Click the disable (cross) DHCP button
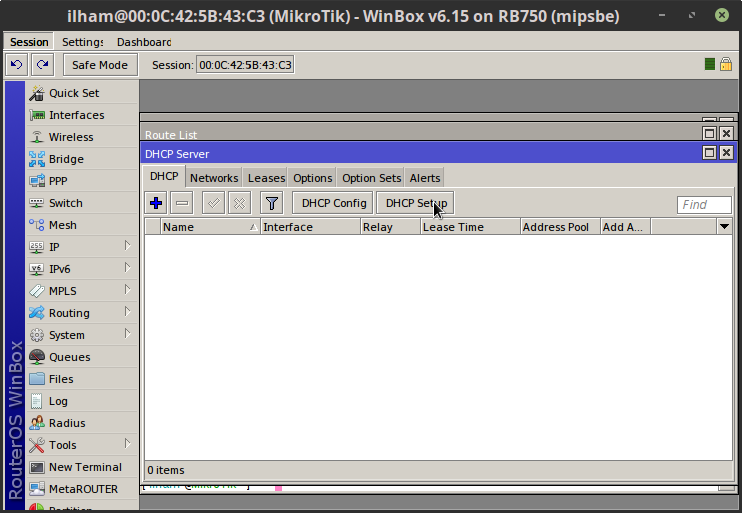This screenshot has height=513, width=742. click(239, 203)
